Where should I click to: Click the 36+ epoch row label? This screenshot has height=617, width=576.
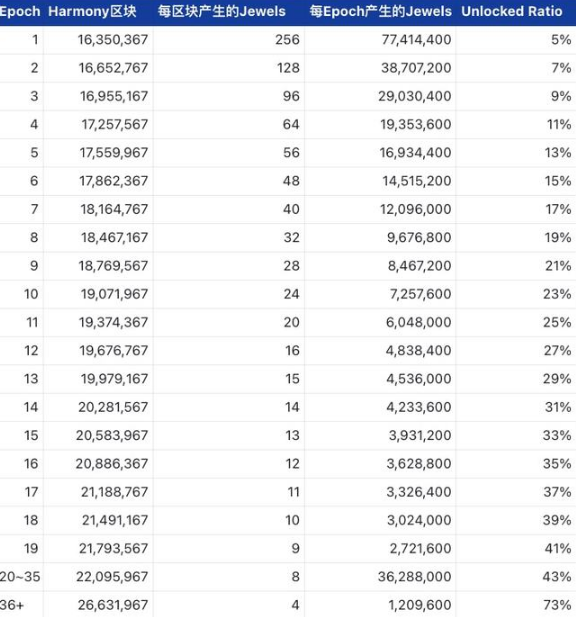12,605
